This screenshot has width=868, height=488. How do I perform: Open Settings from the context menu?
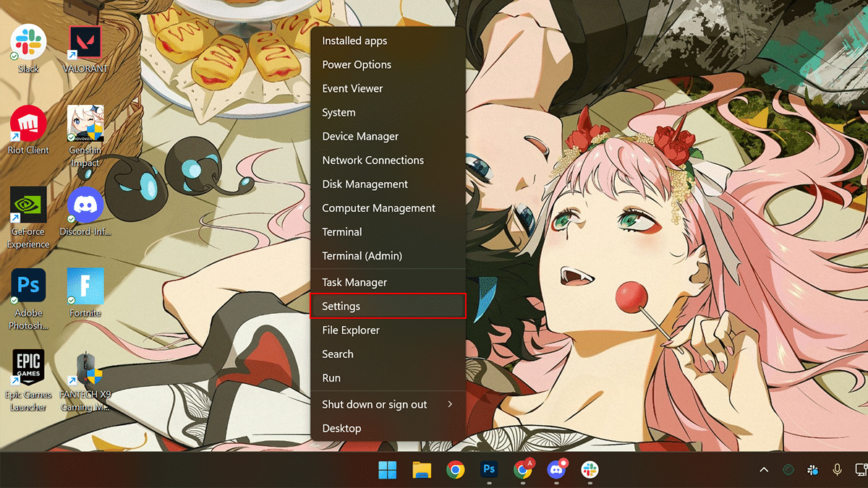point(387,306)
